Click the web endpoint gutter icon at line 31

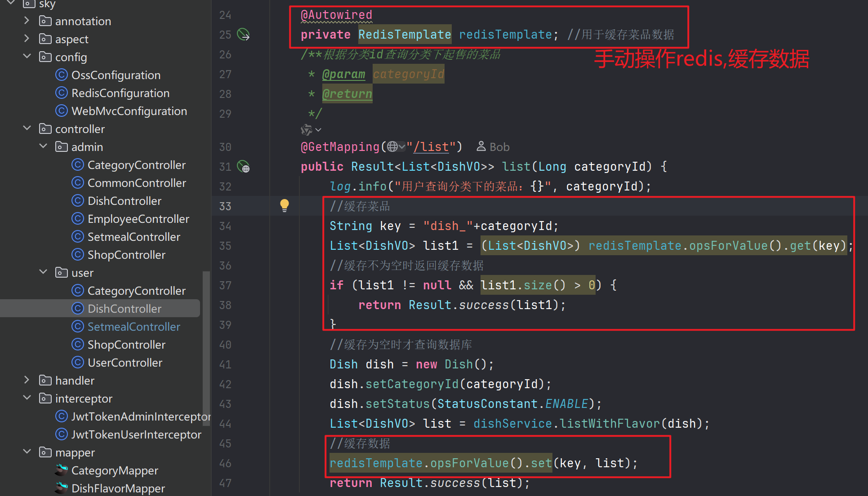coord(243,167)
